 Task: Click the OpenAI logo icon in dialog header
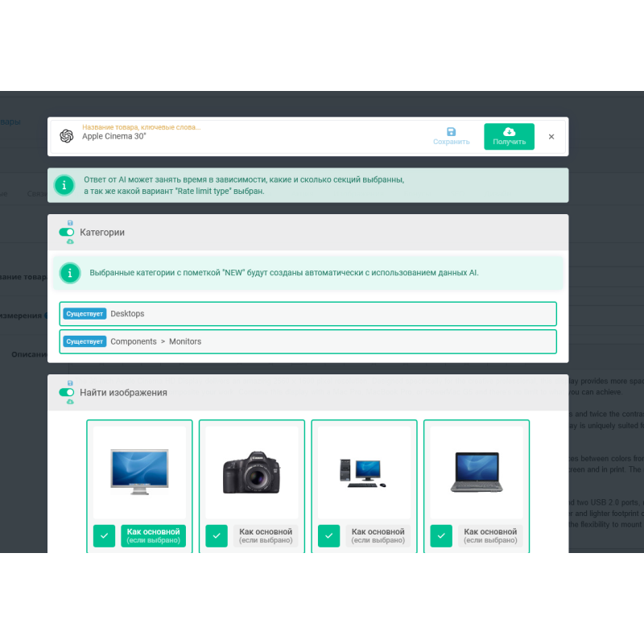click(65, 136)
